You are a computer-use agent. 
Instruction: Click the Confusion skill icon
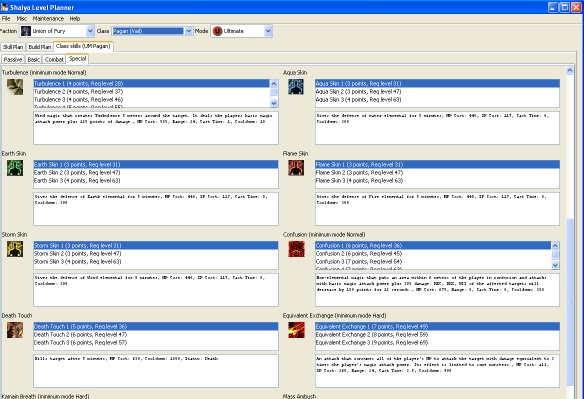click(296, 249)
